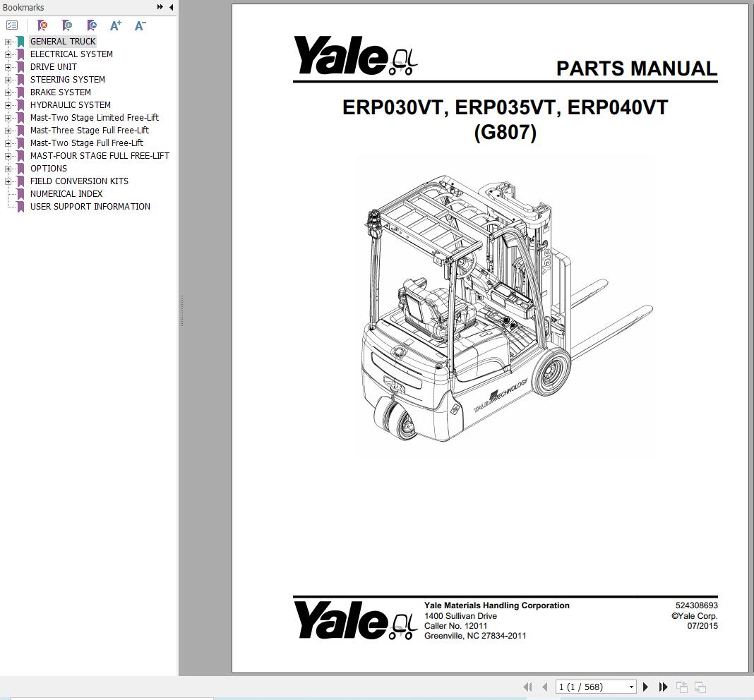754x700 pixels.
Task: Click the A+ icon to enlarge bookmark text
Action: (x=115, y=25)
